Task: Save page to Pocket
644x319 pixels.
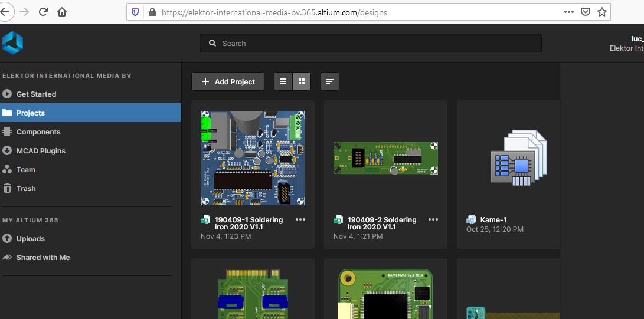Action: (586, 12)
